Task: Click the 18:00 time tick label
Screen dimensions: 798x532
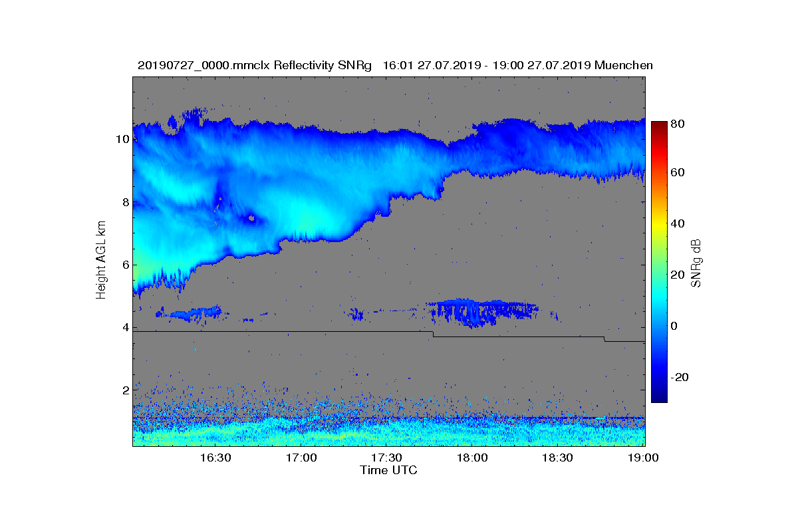Action: point(473,458)
